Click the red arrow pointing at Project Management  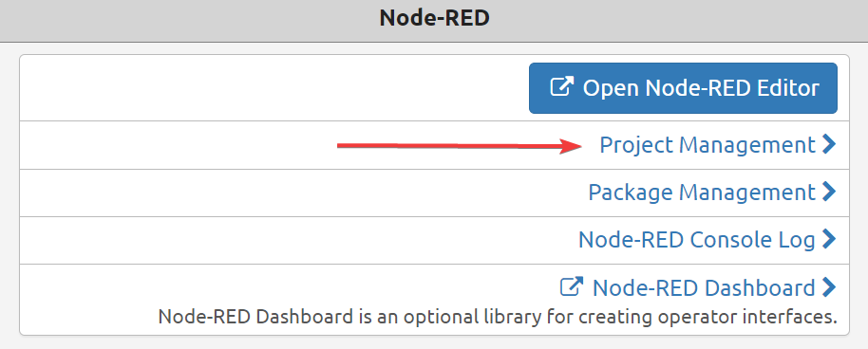coord(459,146)
